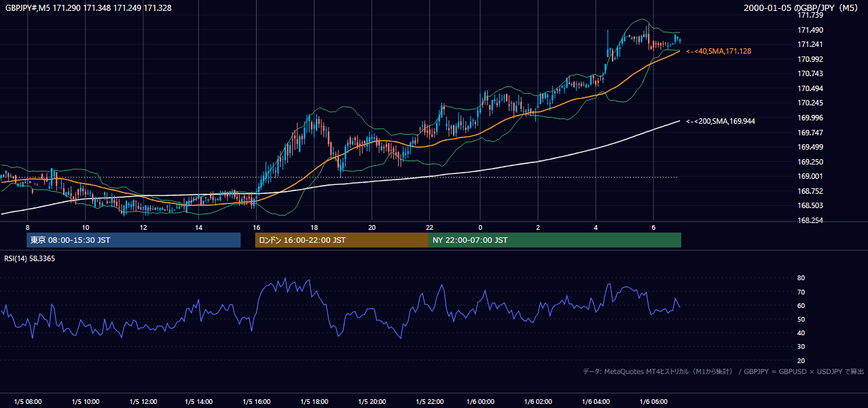Image resolution: width=868 pixels, height=408 pixels.
Task: Click RSI axis level 40
Action: click(x=801, y=333)
